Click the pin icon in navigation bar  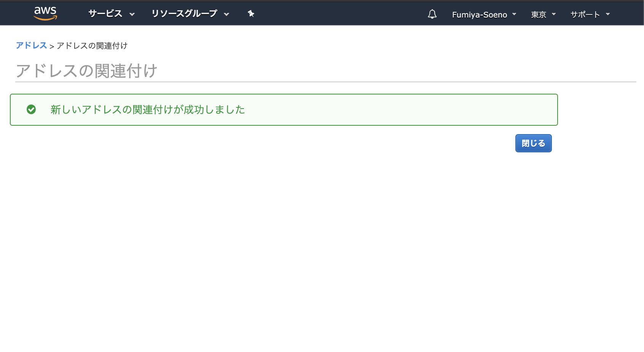(x=250, y=13)
